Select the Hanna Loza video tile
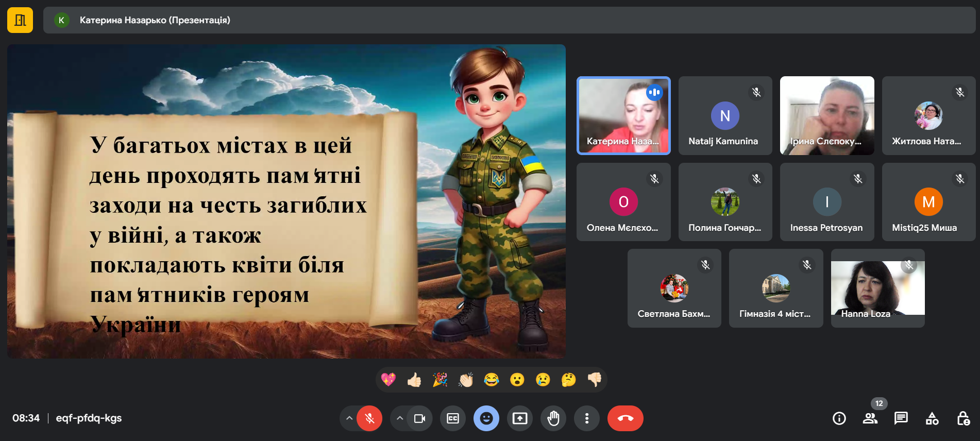Screen dimensions: 980x441 (x=877, y=288)
